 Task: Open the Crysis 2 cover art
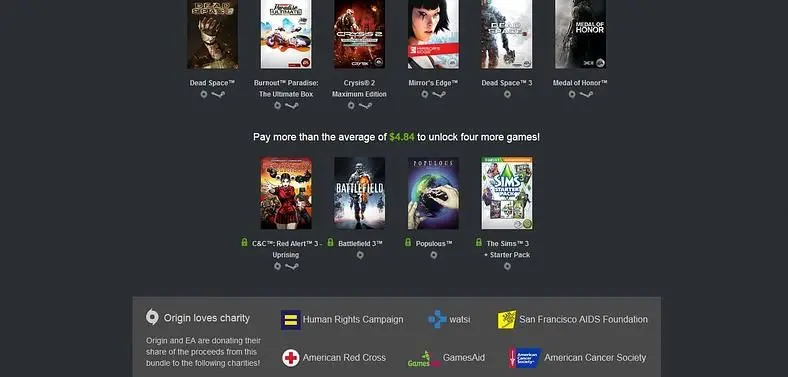(x=359, y=34)
